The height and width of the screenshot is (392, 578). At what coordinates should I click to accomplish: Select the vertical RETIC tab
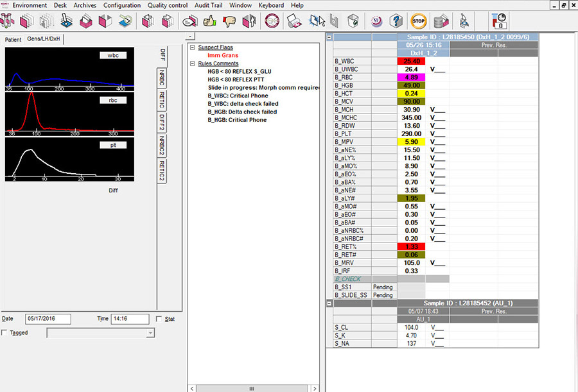162,100
